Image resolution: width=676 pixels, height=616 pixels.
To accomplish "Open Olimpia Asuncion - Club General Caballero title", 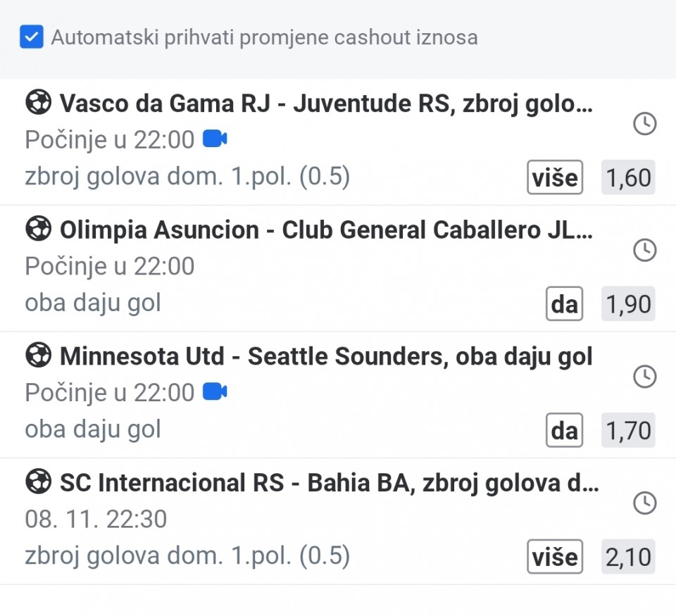I will 325,230.
